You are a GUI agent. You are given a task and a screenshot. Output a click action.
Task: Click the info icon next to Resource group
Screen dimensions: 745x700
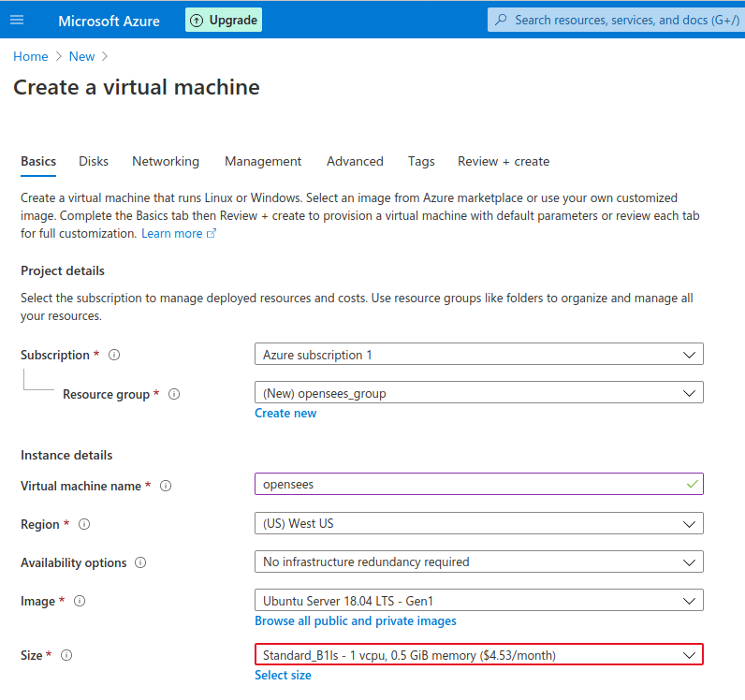pos(174,394)
